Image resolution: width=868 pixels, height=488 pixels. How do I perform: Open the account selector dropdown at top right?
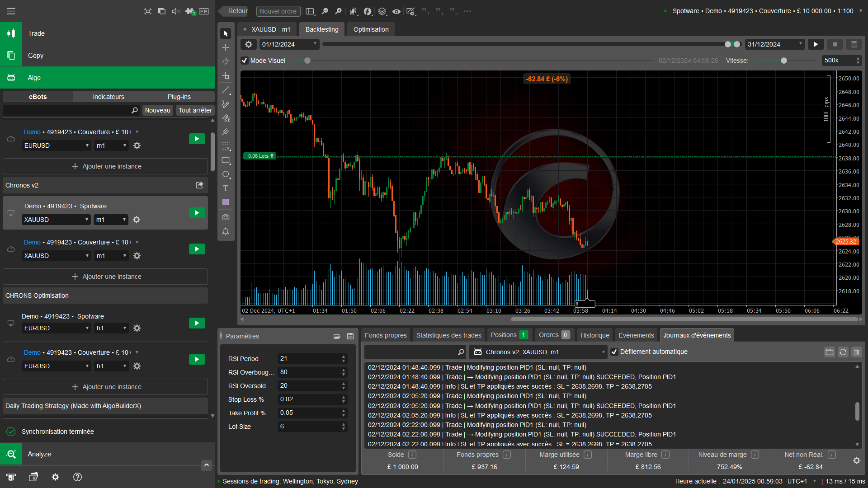pyautogui.click(x=861, y=11)
